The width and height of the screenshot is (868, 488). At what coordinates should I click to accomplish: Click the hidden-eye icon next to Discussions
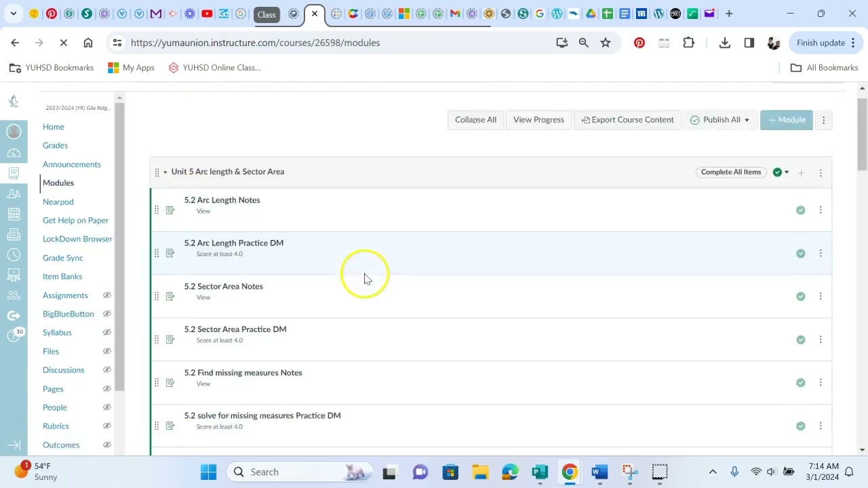point(106,370)
